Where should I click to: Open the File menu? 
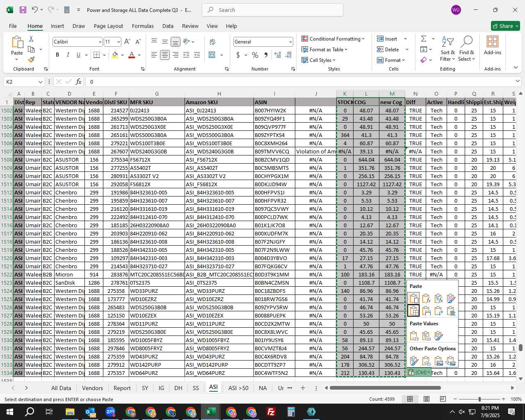pos(13,26)
